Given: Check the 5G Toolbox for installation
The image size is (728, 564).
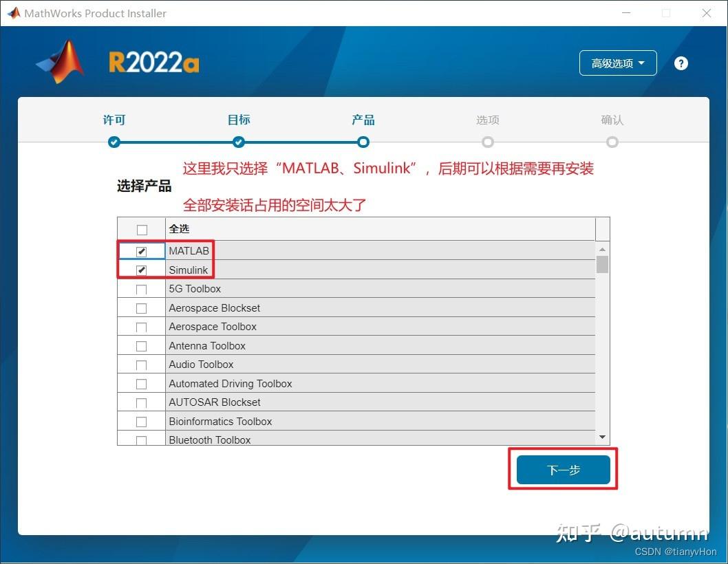Looking at the screenshot, I should point(142,289).
